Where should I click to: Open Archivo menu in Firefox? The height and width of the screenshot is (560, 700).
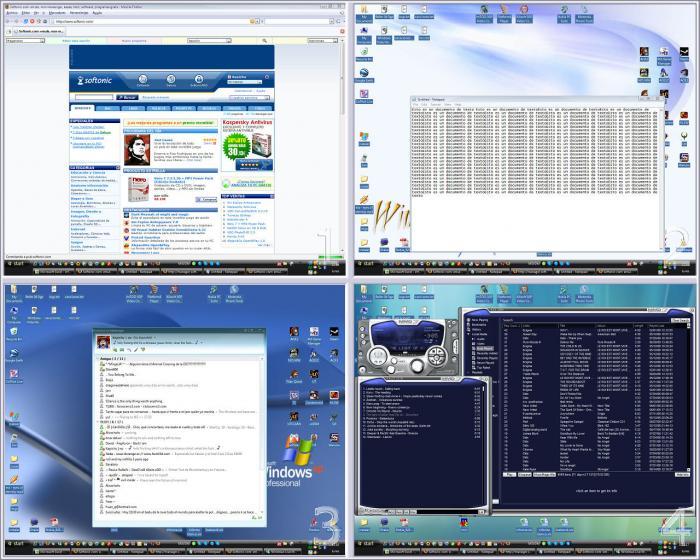12,13
